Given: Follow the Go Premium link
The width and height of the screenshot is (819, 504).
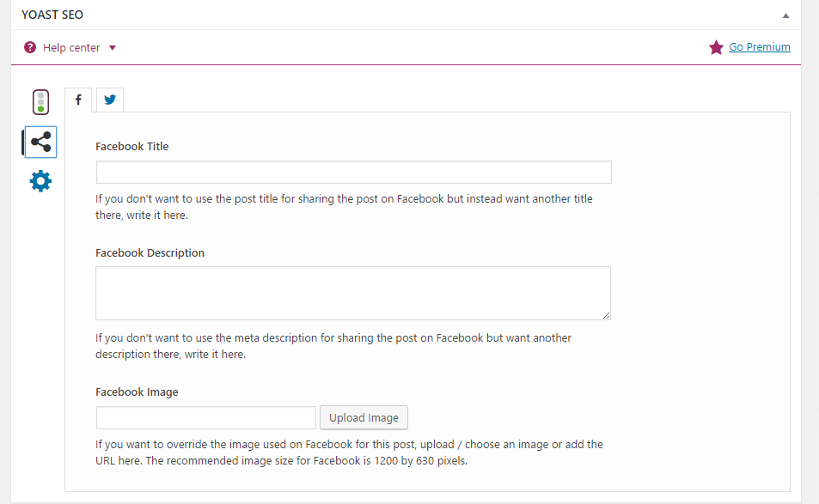Looking at the screenshot, I should (760, 47).
